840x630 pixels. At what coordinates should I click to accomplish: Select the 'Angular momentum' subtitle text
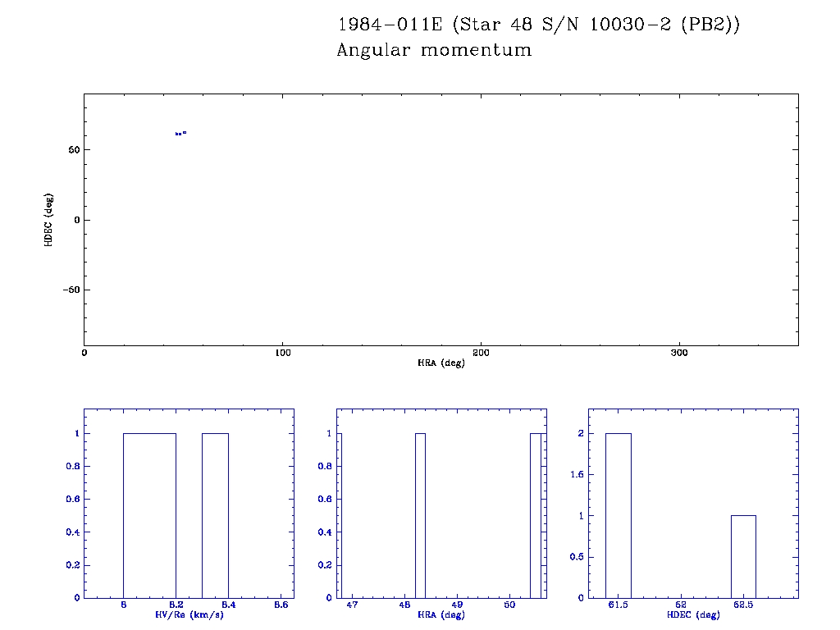[x=434, y=50]
